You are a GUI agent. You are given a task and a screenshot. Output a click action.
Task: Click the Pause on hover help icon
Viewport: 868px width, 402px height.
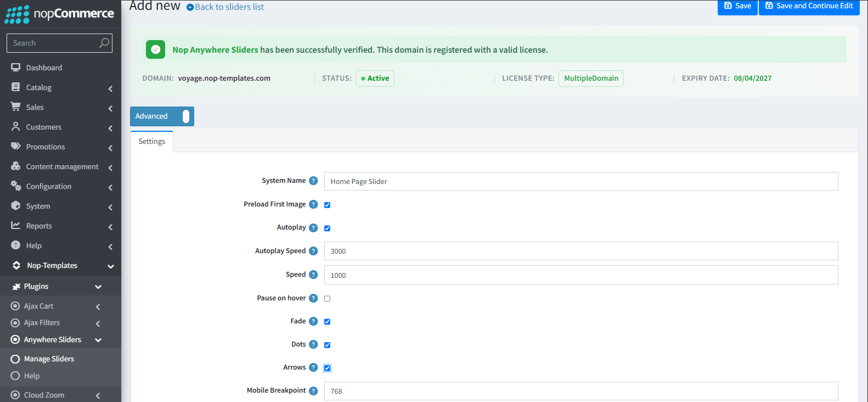313,298
